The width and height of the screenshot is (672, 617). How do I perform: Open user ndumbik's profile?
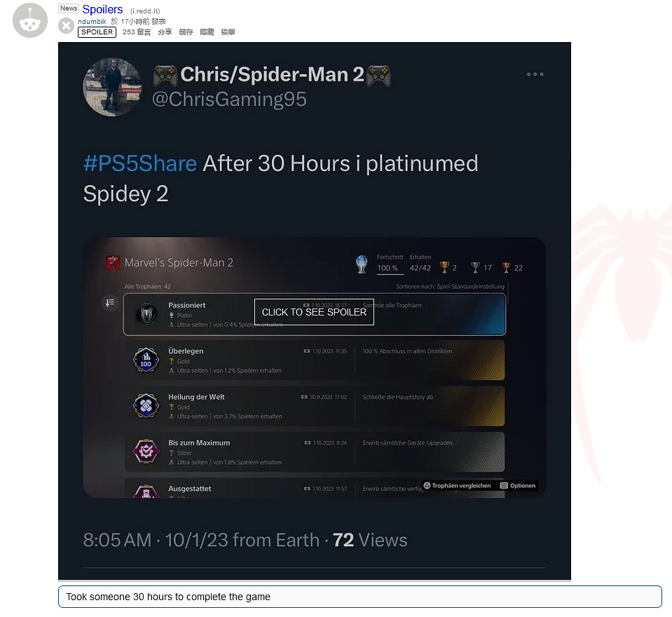[92, 22]
